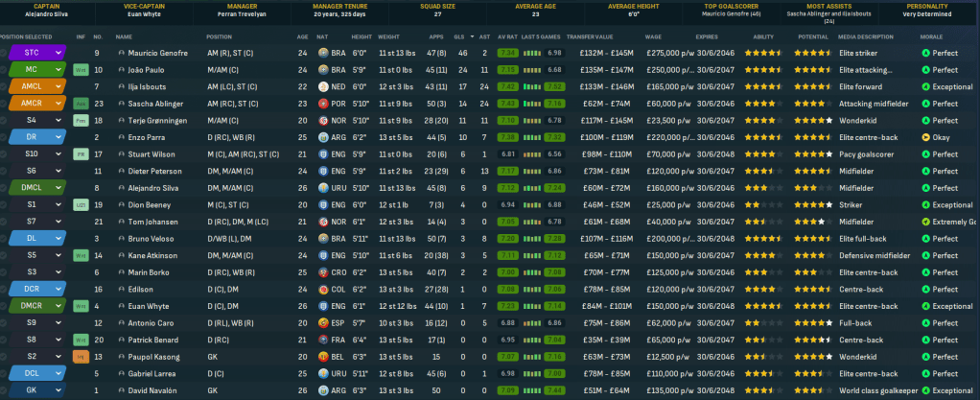Image resolution: width=980 pixels, height=400 pixels.
Task: Click the Perfect morale icon for Mauricio Genofre
Action: 924,53
